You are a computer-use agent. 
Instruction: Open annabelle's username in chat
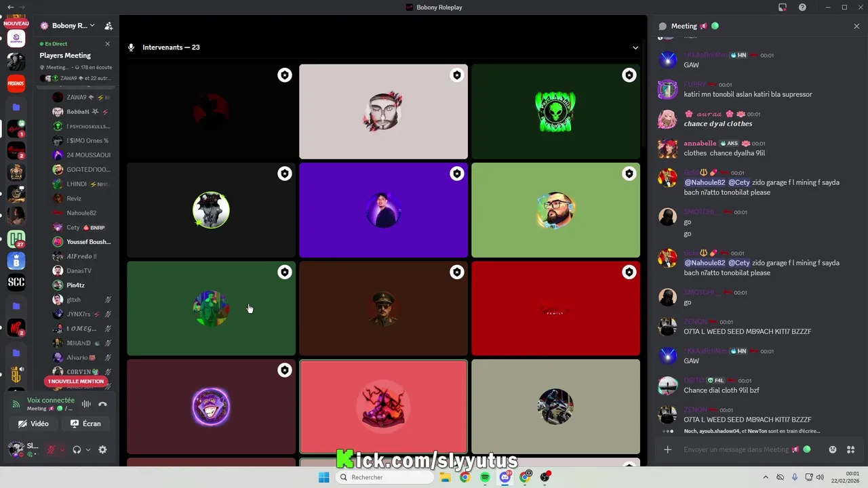click(700, 143)
